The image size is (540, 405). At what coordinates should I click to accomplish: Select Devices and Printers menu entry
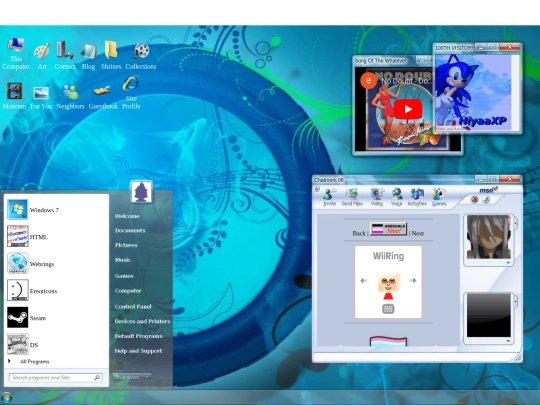click(142, 321)
